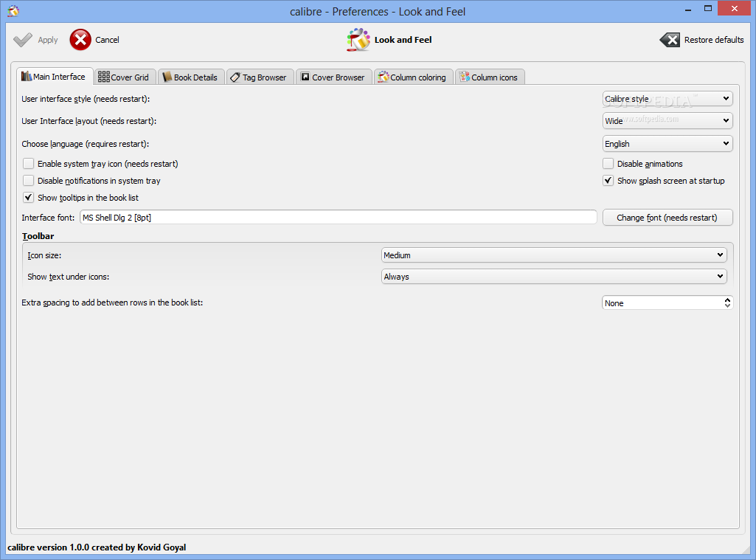
Task: Go to the Column coloring tab
Action: tap(414, 77)
